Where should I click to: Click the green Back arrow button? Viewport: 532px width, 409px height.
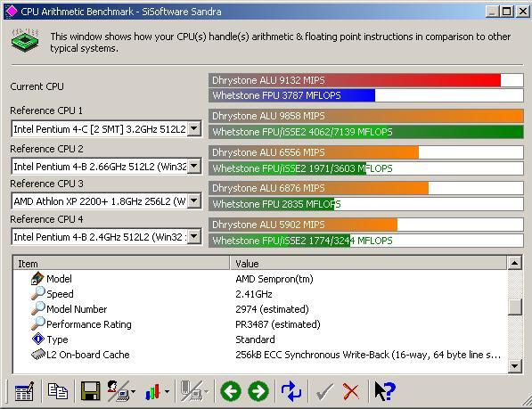(231, 391)
